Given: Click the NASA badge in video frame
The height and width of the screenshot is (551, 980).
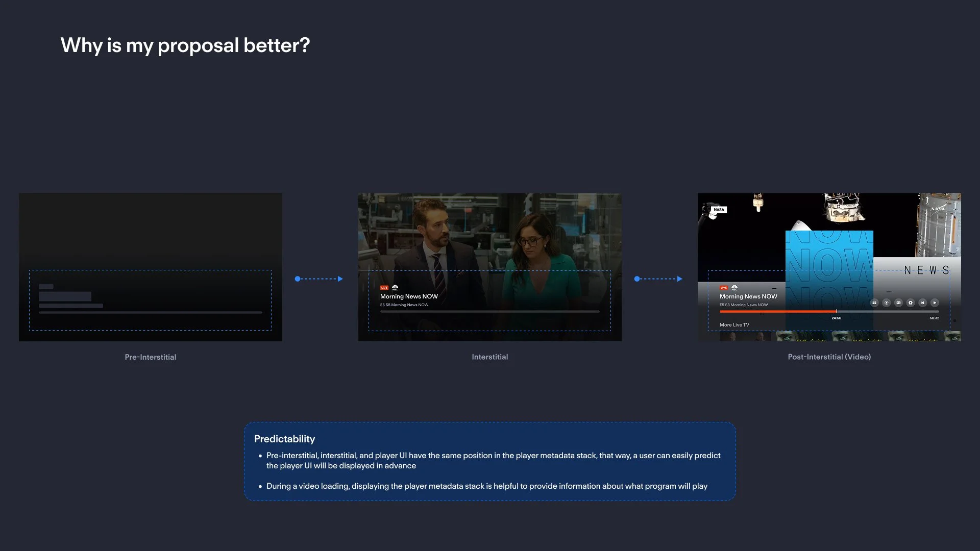Looking at the screenshot, I should [x=719, y=210].
